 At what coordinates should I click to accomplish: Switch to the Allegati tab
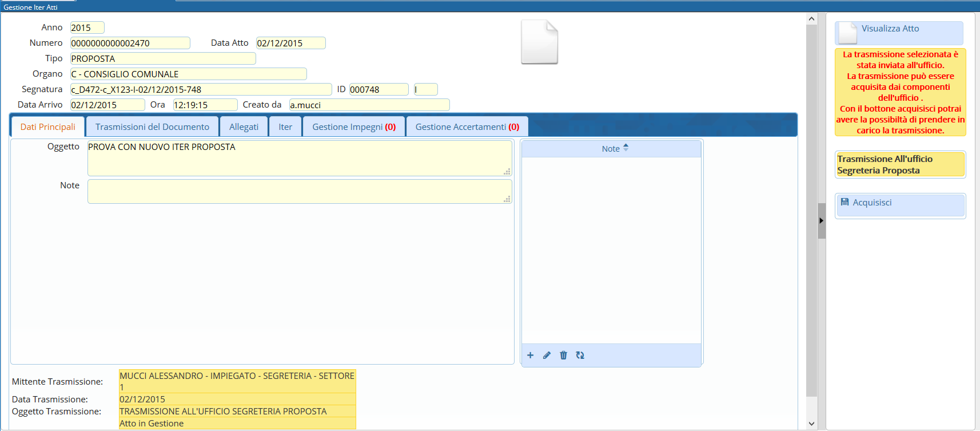[x=244, y=127]
